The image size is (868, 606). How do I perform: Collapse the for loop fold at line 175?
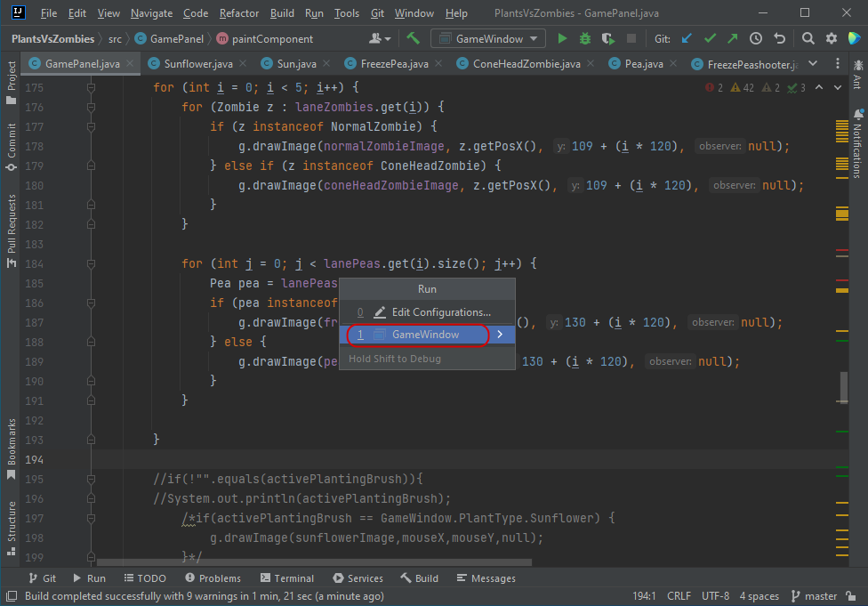pyautogui.click(x=91, y=87)
